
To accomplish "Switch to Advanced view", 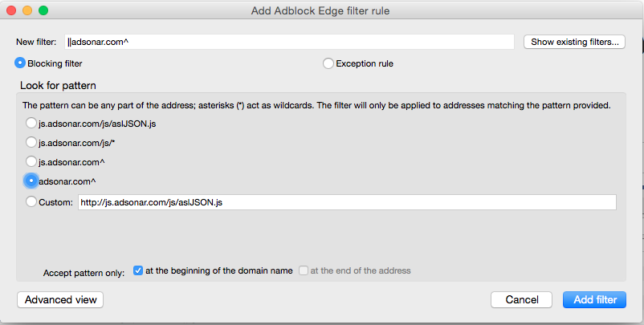I will pos(60,299).
